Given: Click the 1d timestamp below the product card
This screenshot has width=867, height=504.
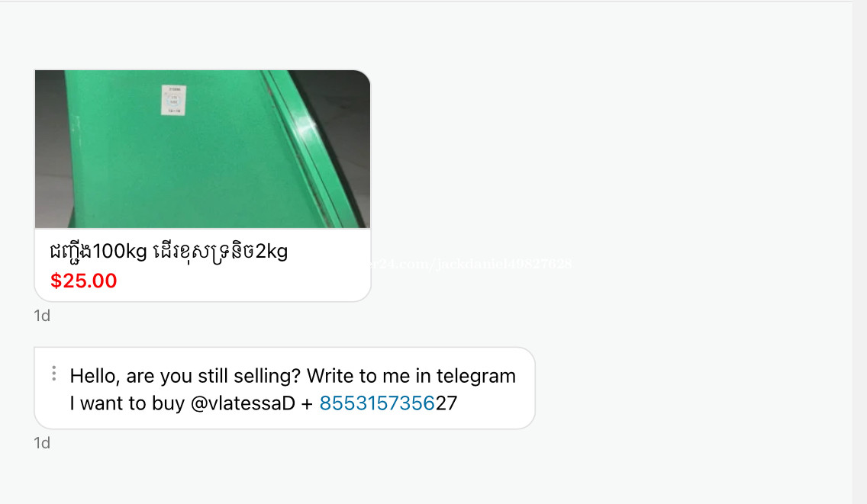Looking at the screenshot, I should (42, 316).
